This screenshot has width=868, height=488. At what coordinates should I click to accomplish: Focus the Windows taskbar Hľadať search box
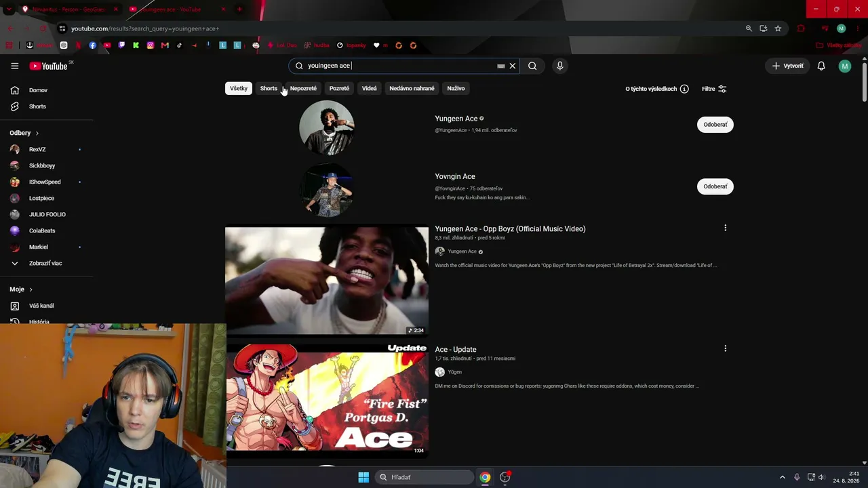[x=425, y=477]
